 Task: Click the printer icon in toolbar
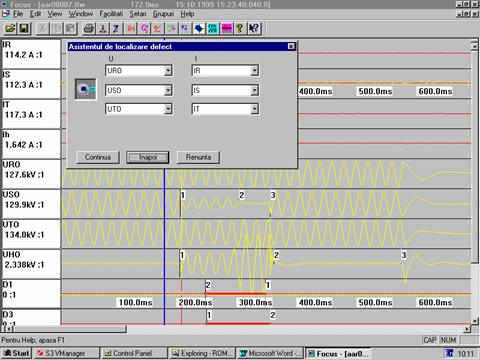click(89, 29)
